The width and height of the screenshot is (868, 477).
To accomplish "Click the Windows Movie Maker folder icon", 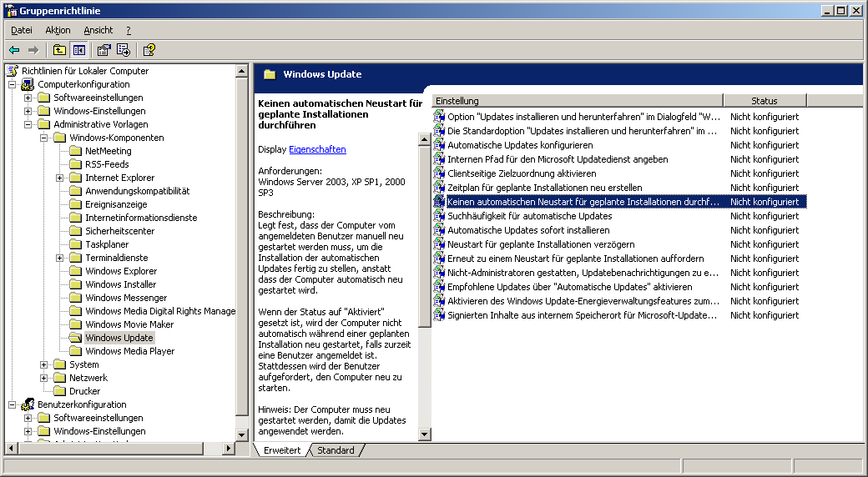I will [75, 324].
